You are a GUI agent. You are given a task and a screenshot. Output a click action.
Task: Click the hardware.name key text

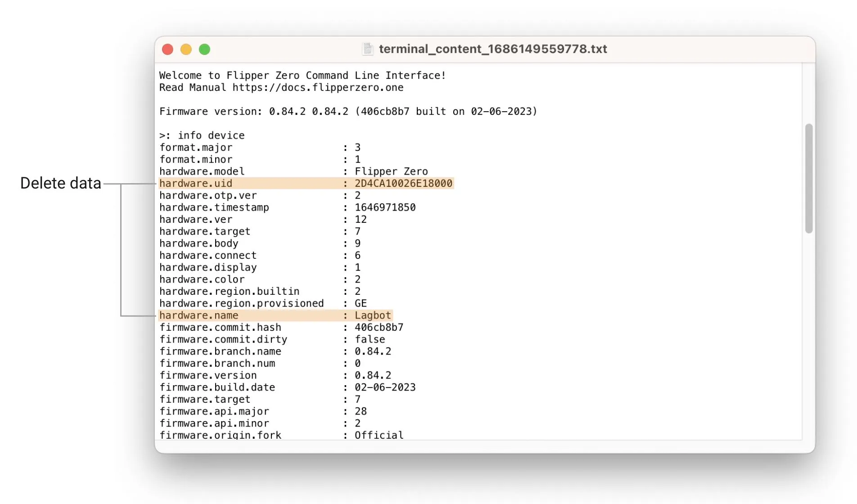(199, 315)
